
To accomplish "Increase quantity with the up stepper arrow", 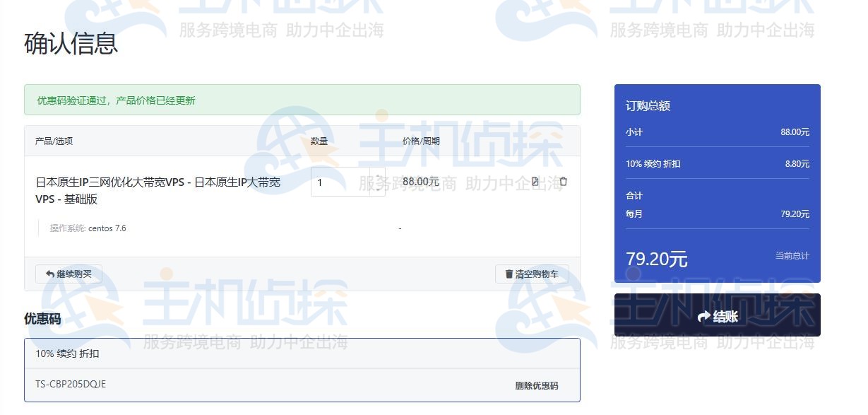I will [x=378, y=176].
